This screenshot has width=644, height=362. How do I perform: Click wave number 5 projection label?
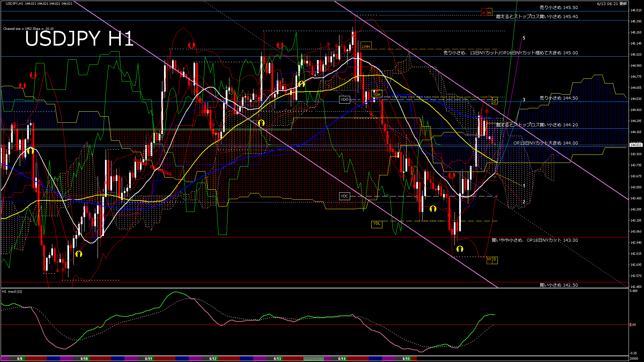524,38
